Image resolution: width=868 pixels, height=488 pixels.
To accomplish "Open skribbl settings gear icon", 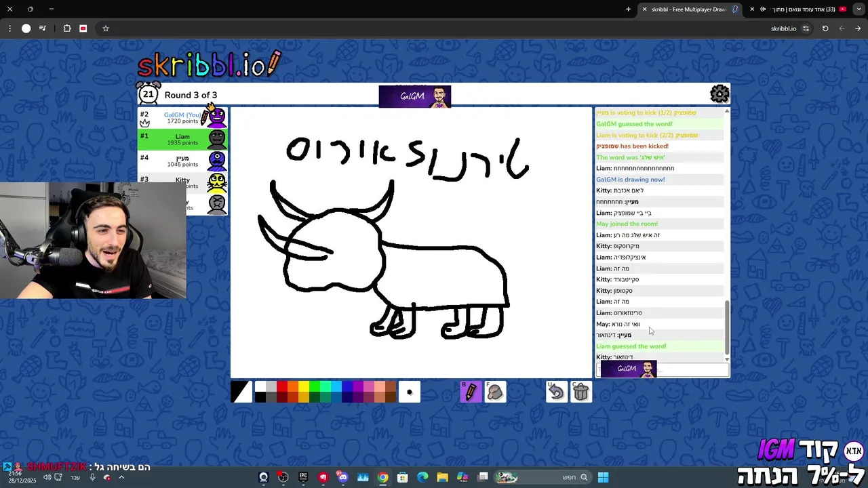I will (x=719, y=94).
